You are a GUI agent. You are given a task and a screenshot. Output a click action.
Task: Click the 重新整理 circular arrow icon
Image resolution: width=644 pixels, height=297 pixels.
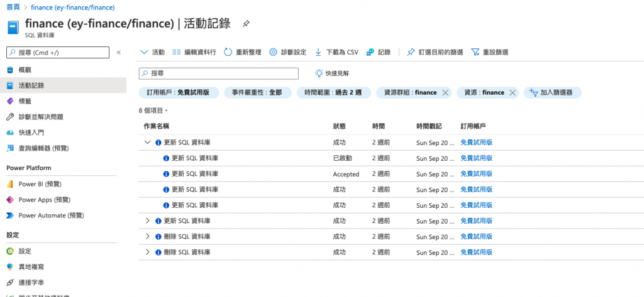228,52
